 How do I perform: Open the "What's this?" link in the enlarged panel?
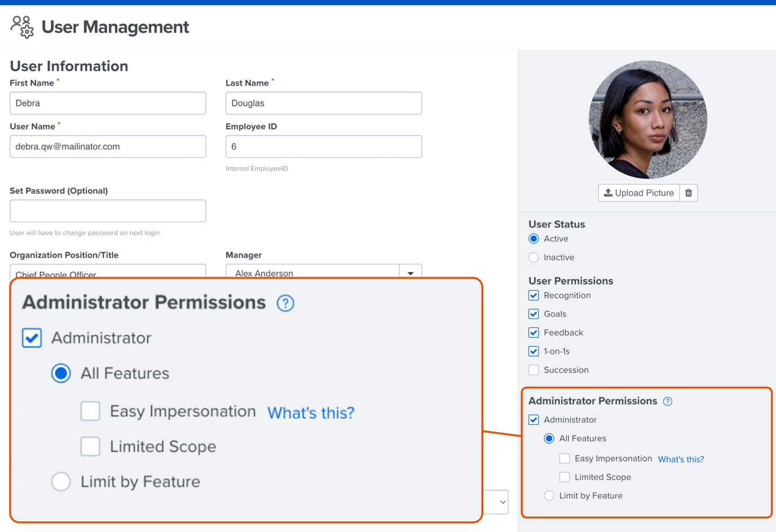311,413
